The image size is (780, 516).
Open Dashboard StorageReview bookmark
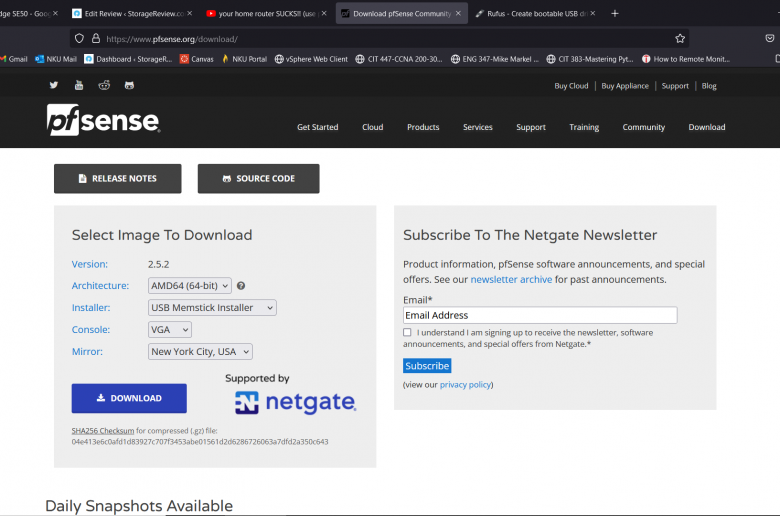[128, 59]
